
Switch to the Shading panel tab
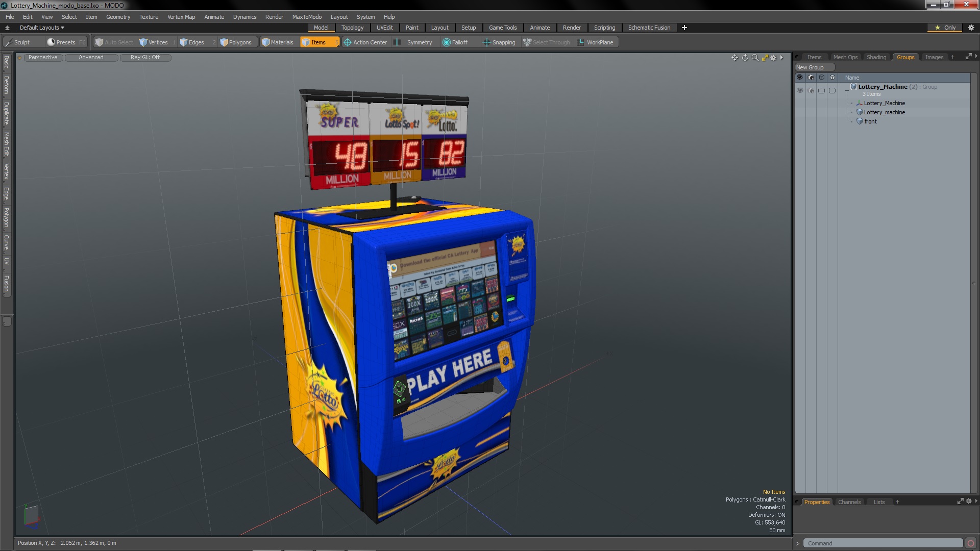[x=876, y=57]
